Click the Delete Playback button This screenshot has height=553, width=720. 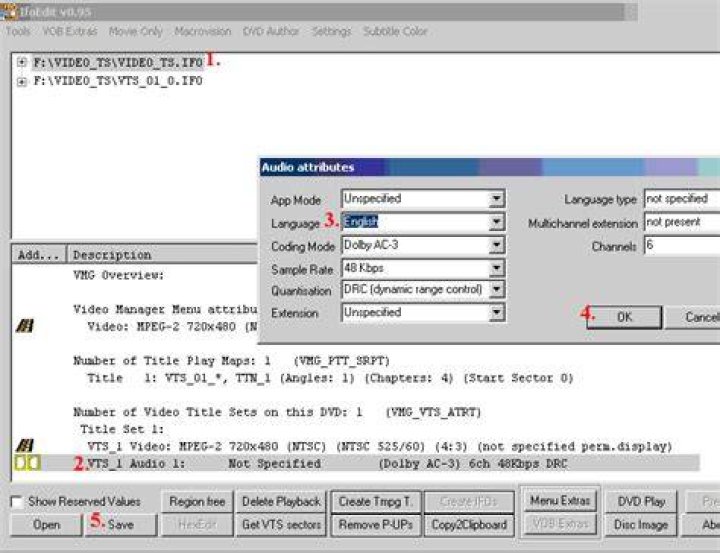click(x=281, y=502)
